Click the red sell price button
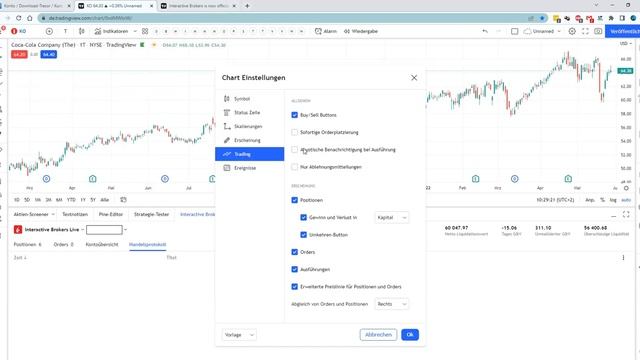This screenshot has height=360, width=640. pos(19,54)
